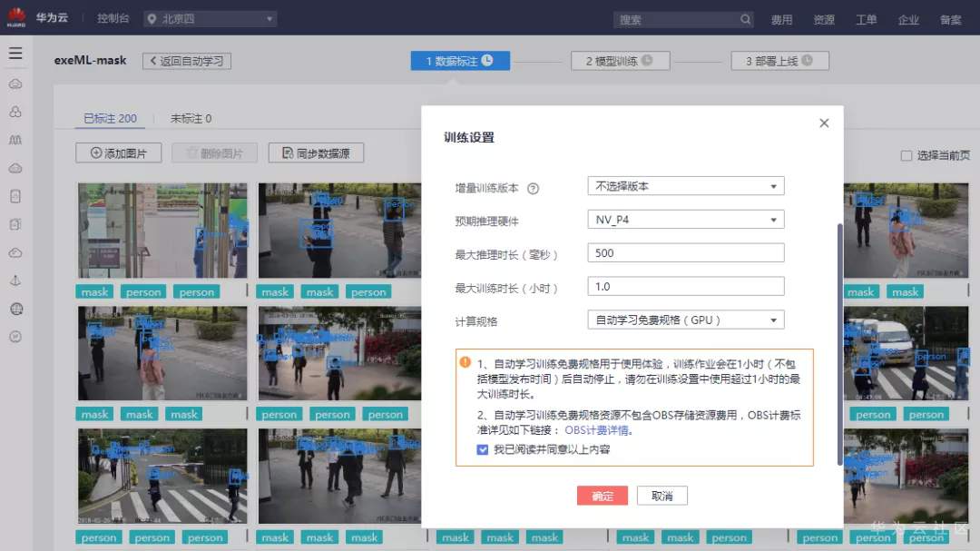The height and width of the screenshot is (551, 980).
Task: Click the 删除图片 button
Action: [x=214, y=153]
